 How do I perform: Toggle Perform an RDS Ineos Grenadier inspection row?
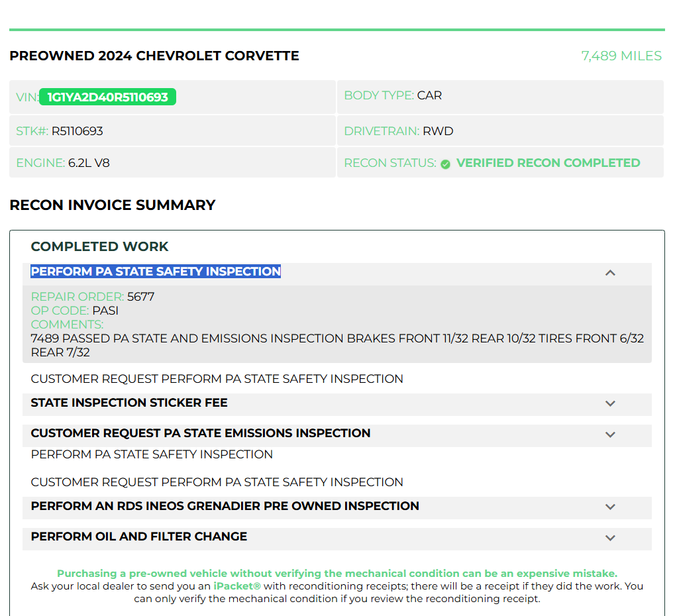[337, 507]
